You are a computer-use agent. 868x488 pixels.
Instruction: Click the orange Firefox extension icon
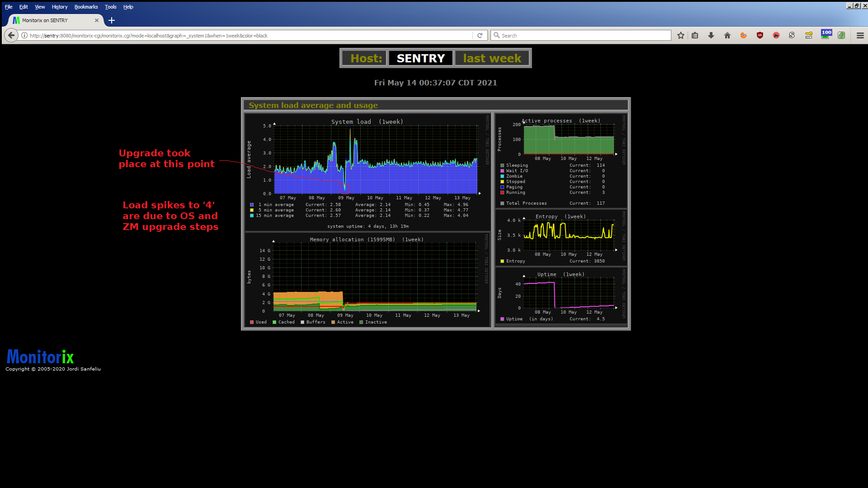[744, 35]
